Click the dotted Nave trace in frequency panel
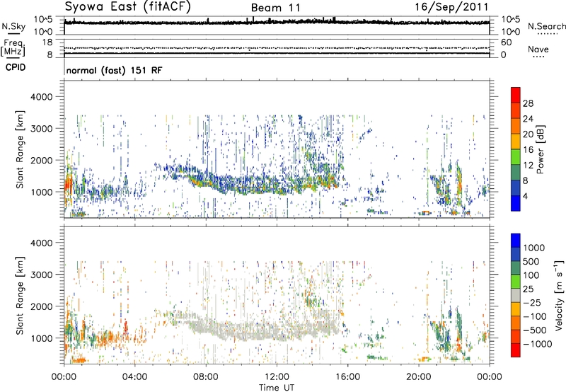The height and width of the screenshot is (392, 566). tap(277, 48)
